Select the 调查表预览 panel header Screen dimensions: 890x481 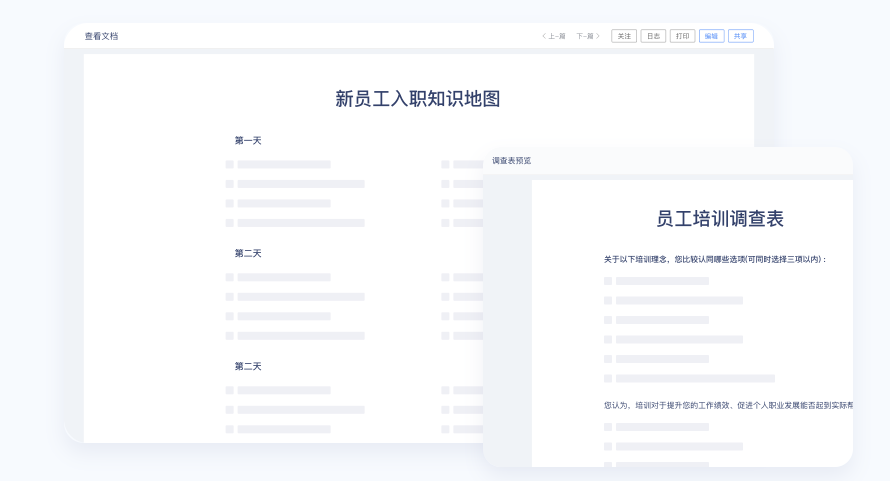(x=512, y=160)
